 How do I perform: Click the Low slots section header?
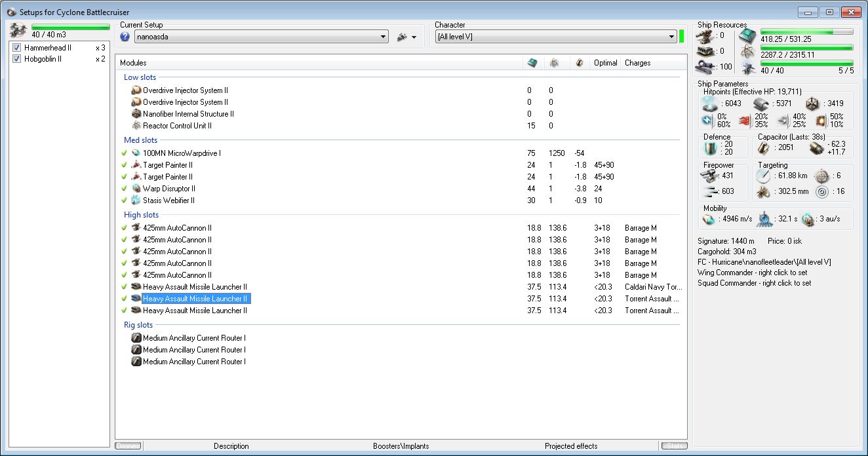(x=140, y=77)
